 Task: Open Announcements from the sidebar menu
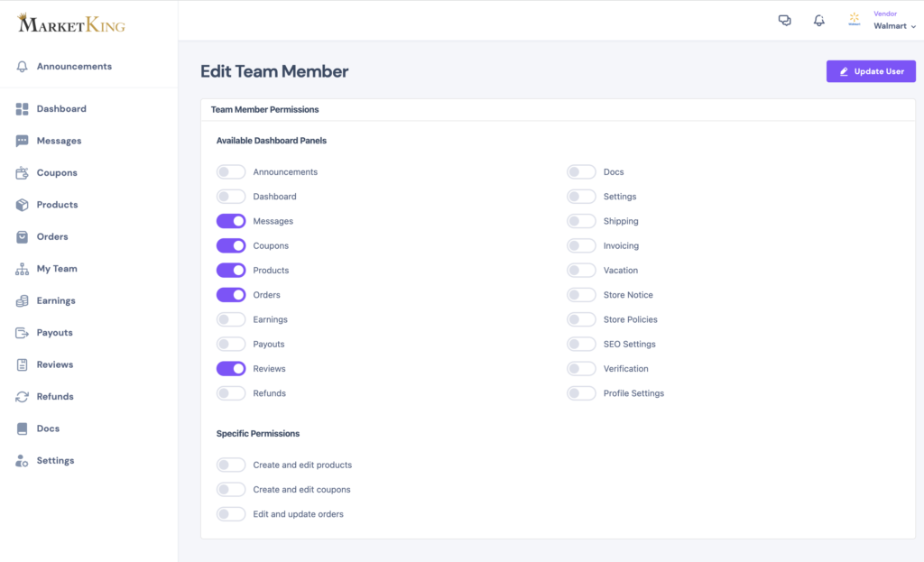point(74,67)
